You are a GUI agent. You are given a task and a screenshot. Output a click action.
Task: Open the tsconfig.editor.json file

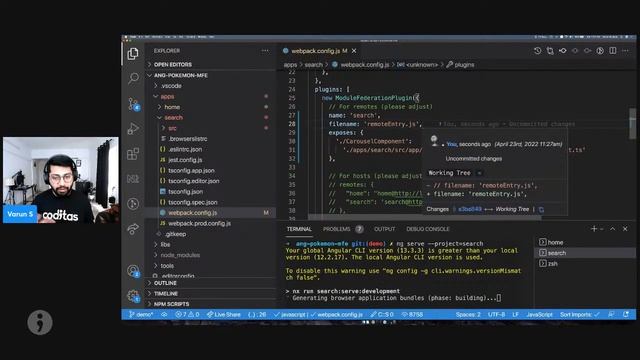(211, 181)
